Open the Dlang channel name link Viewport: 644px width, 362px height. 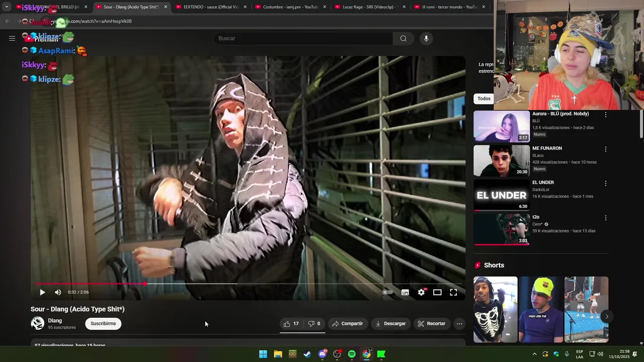(x=55, y=320)
